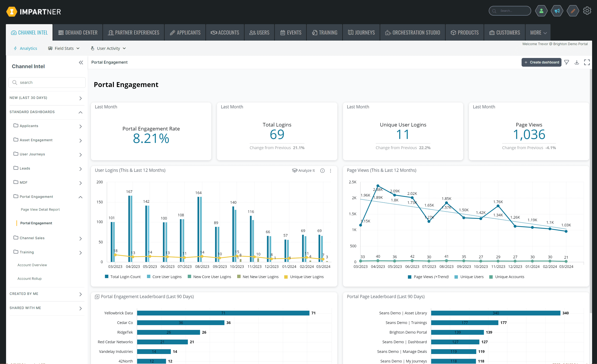The height and width of the screenshot is (364, 597).
Task: Select the Channel Intel tab
Action: 29,32
